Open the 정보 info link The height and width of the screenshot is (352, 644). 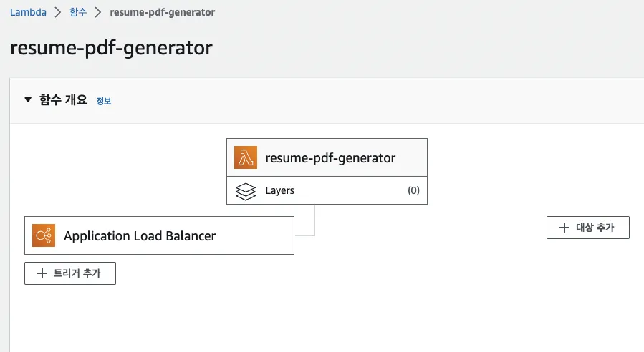pos(104,101)
